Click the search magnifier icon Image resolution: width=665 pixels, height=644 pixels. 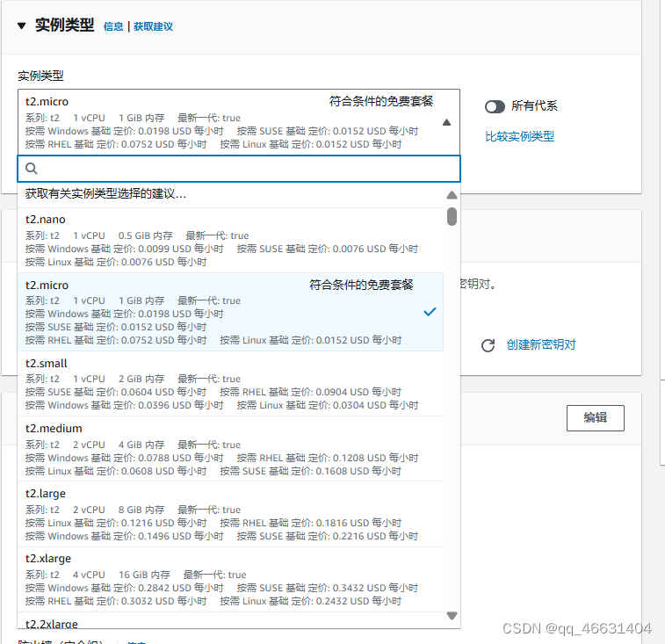(x=32, y=169)
